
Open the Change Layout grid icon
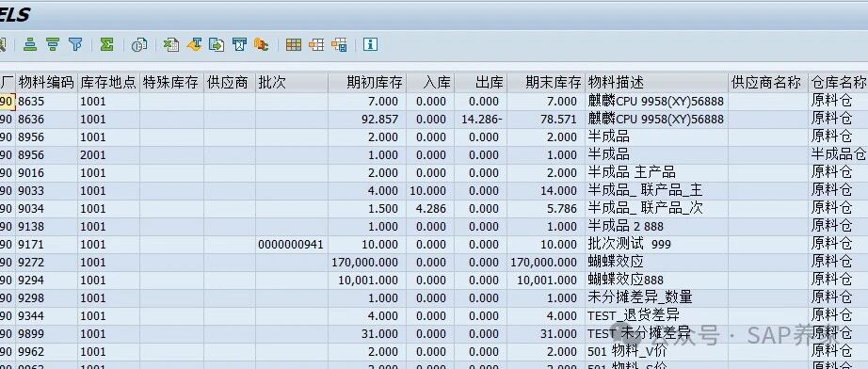[294, 45]
